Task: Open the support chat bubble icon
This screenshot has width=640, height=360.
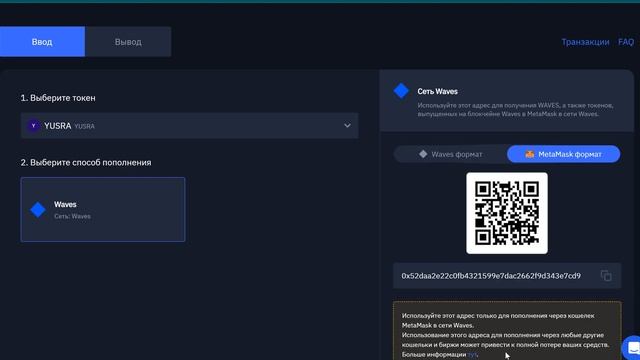Action: pyautogui.click(x=633, y=348)
